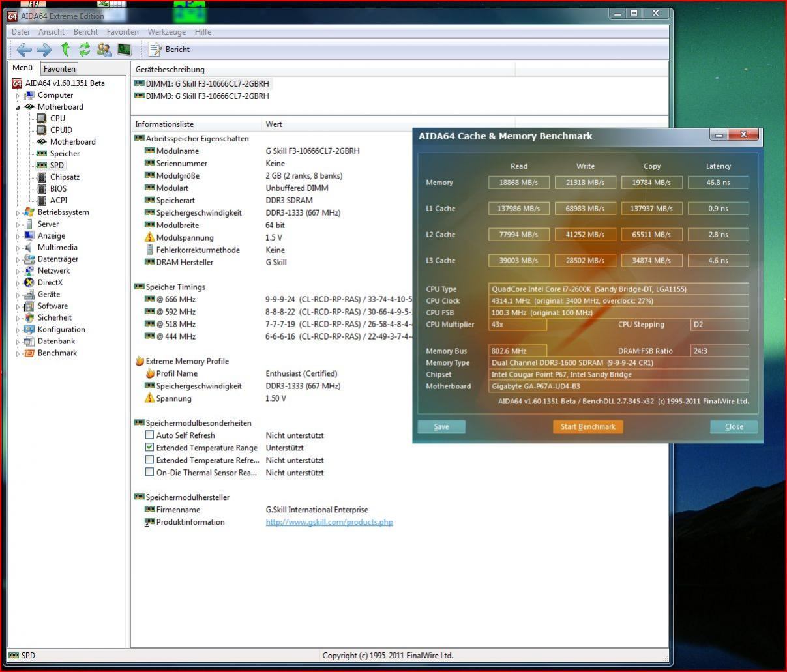787x672 pixels.
Task: Click the green monitor toolbar icon
Action: pos(125,50)
